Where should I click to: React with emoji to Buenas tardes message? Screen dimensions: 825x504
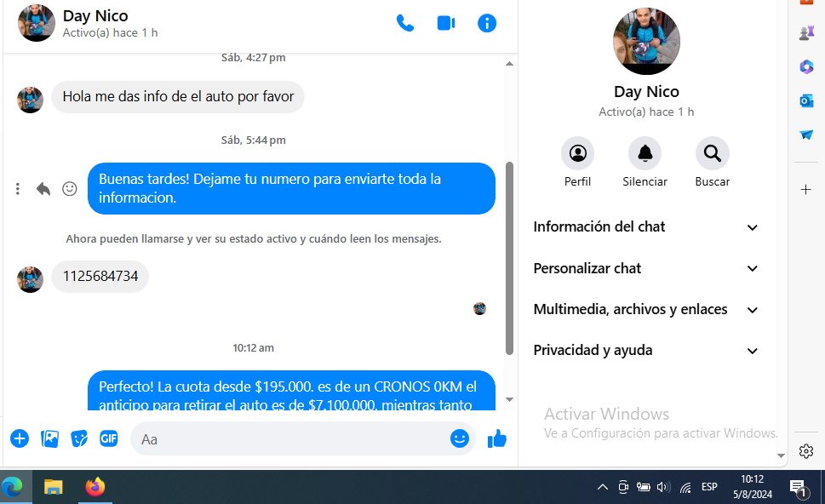point(70,189)
